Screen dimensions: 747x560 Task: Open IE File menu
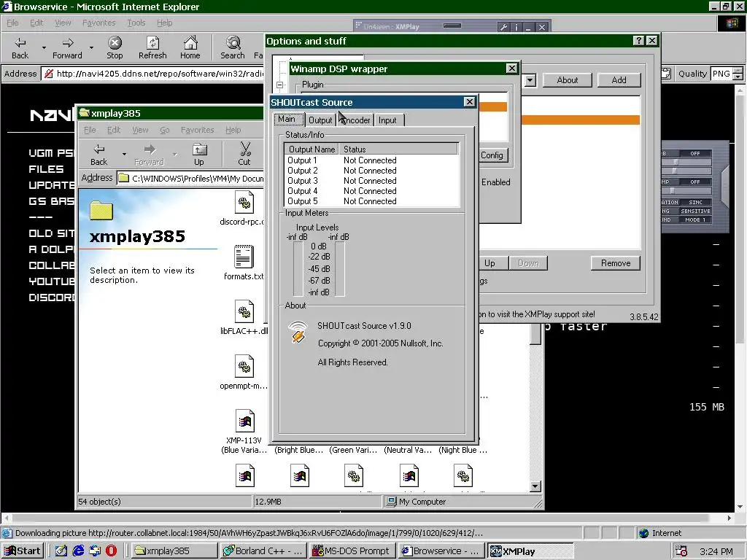pyautogui.click(x=12, y=23)
